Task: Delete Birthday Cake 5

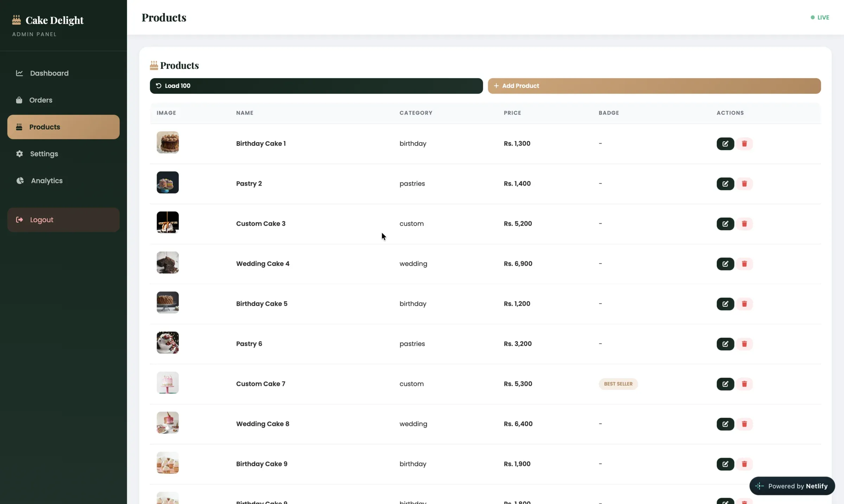Action: [x=744, y=304]
